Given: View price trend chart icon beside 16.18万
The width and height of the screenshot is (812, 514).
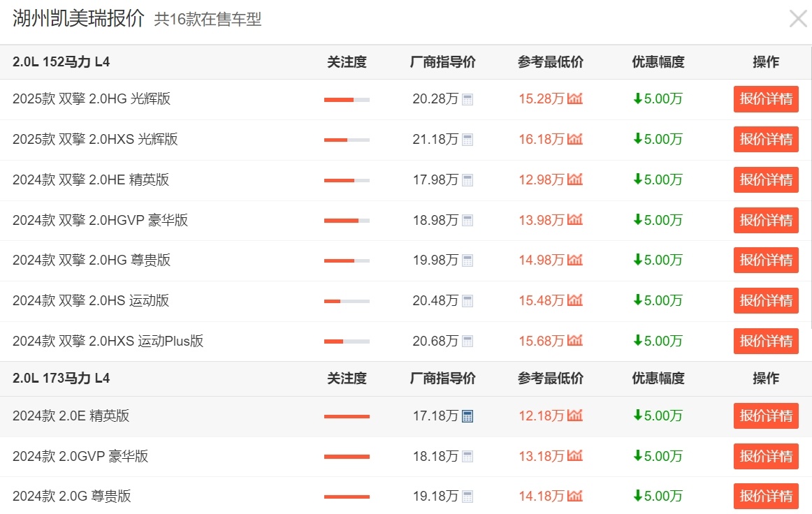Looking at the screenshot, I should coord(575,139).
